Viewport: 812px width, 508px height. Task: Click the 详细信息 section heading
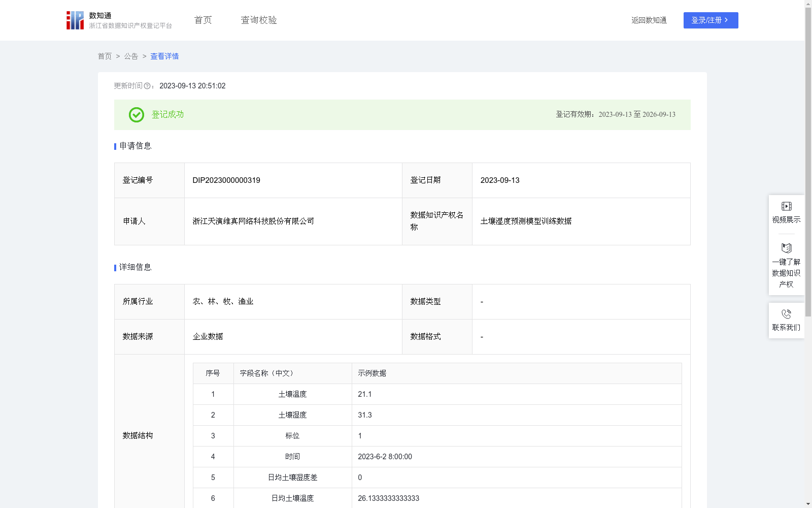(x=135, y=268)
